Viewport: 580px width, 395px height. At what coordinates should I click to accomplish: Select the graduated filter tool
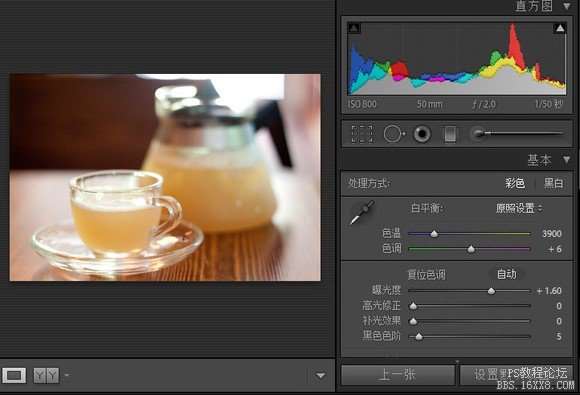tap(450, 134)
